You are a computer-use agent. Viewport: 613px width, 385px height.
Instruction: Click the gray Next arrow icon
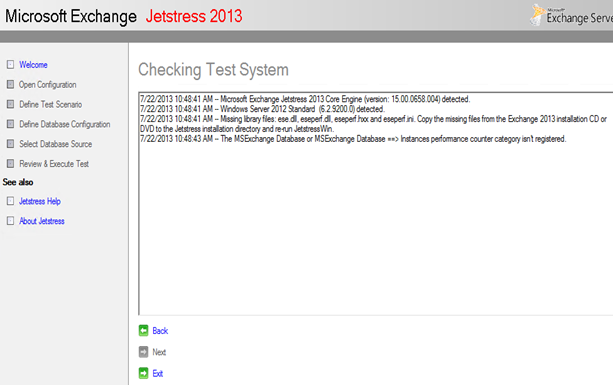pos(143,352)
